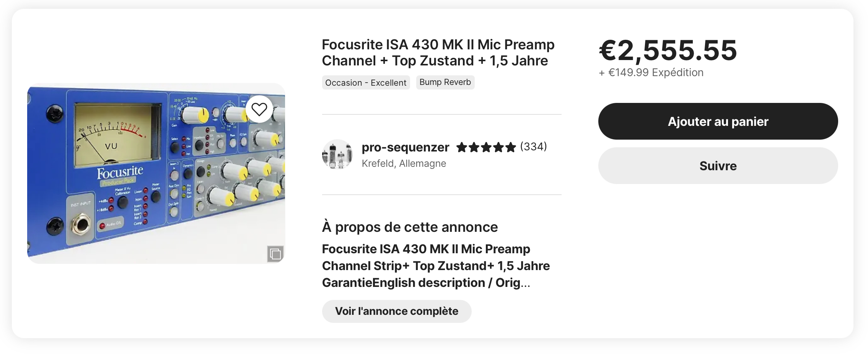Screen dimensions: 868x355
Task: Open the pro-sequenzer seller profile link
Action: [405, 147]
